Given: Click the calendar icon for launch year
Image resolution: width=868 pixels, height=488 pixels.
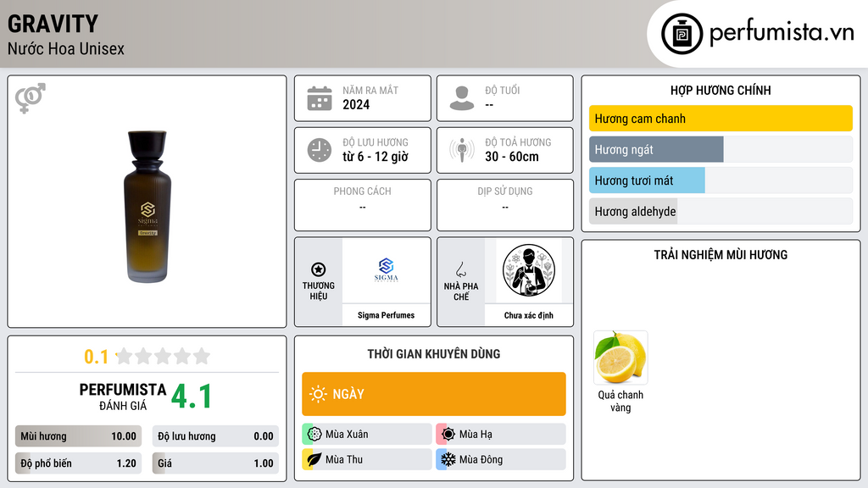Looking at the screenshot, I should point(320,98).
